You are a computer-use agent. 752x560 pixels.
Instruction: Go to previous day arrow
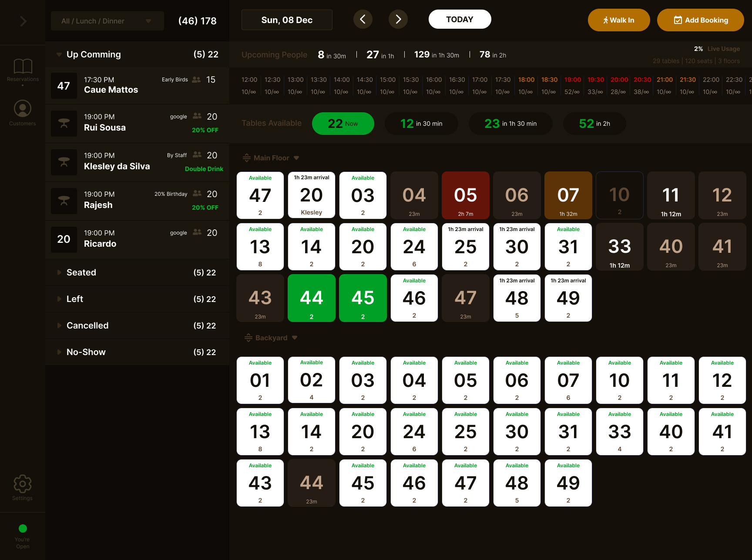[x=363, y=20]
